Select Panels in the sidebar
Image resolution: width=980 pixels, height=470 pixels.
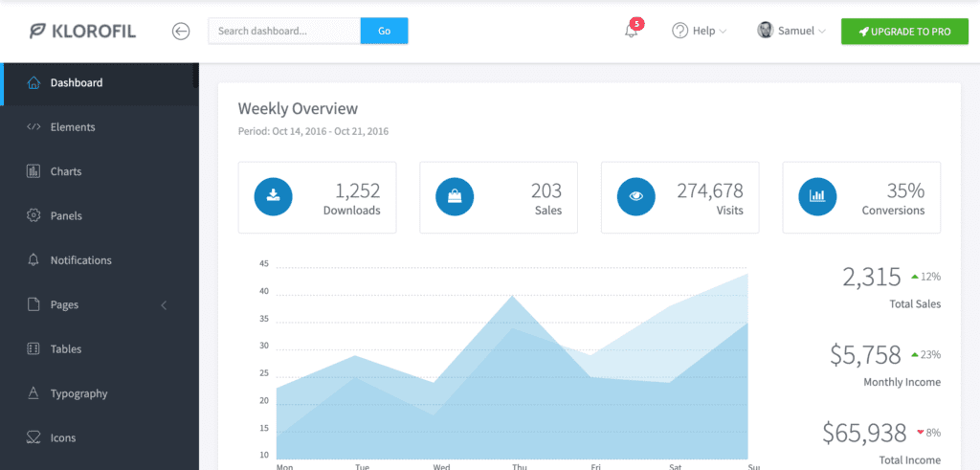pos(100,215)
